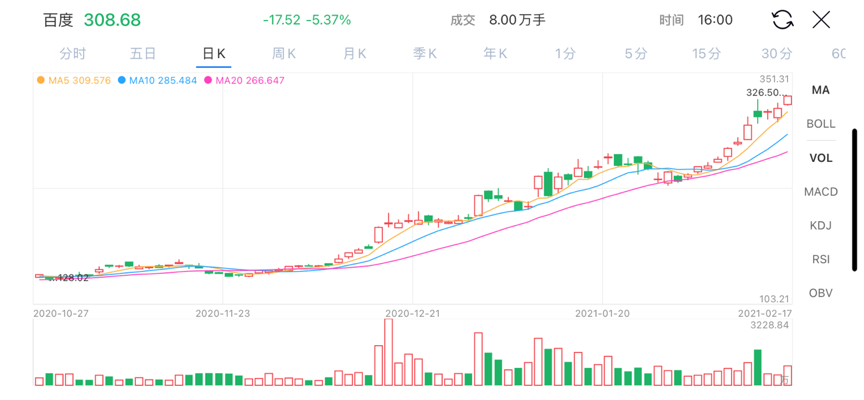The image size is (864, 400).
Task: Switch to 周K weekly chart
Action: pyautogui.click(x=284, y=54)
